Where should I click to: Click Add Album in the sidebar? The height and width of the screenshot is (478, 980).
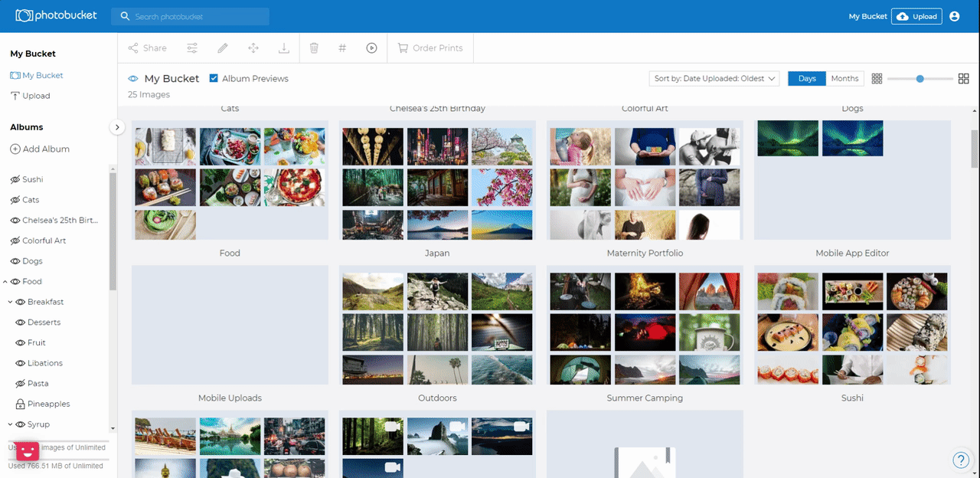point(40,149)
